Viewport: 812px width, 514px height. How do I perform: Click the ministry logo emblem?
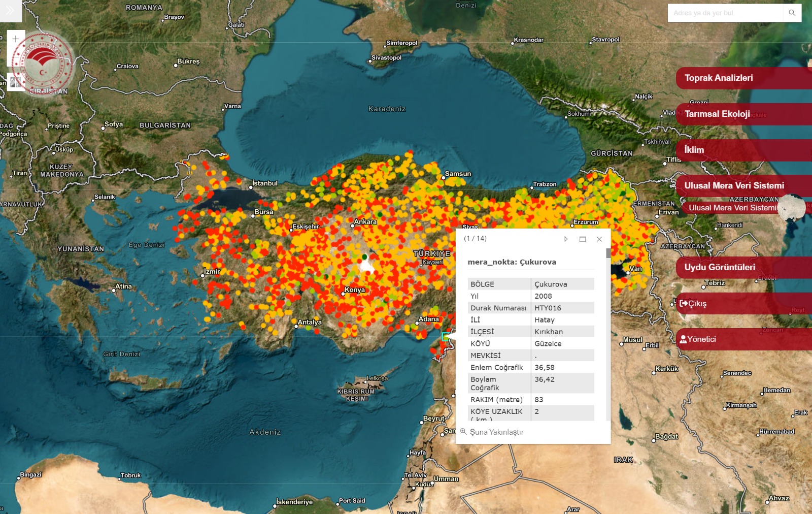[x=43, y=65]
